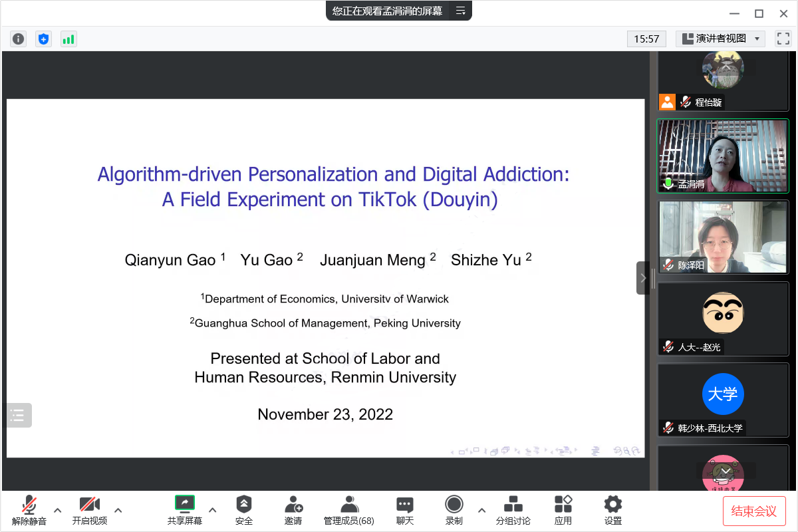This screenshot has height=532, width=798.
Task: Open the Speaker View (演讲者视图) dropdown
Action: tap(720, 39)
